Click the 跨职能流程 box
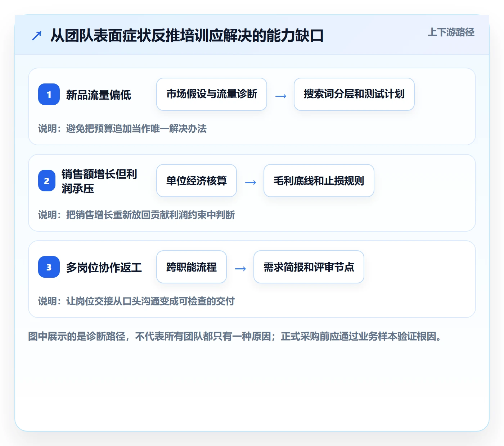Viewport: 504px width, 446px height. (x=192, y=267)
